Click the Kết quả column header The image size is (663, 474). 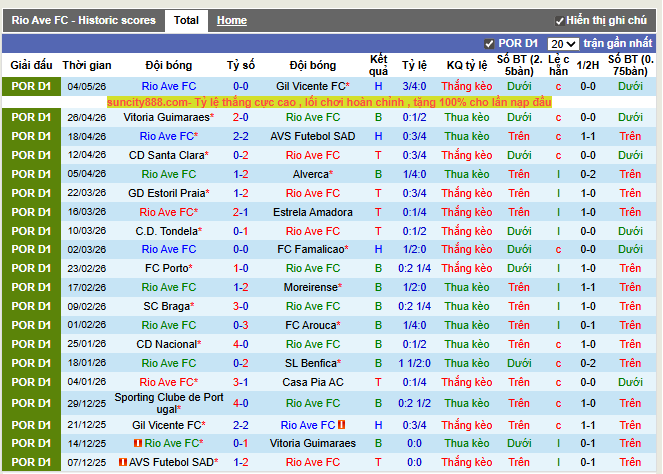click(x=378, y=65)
